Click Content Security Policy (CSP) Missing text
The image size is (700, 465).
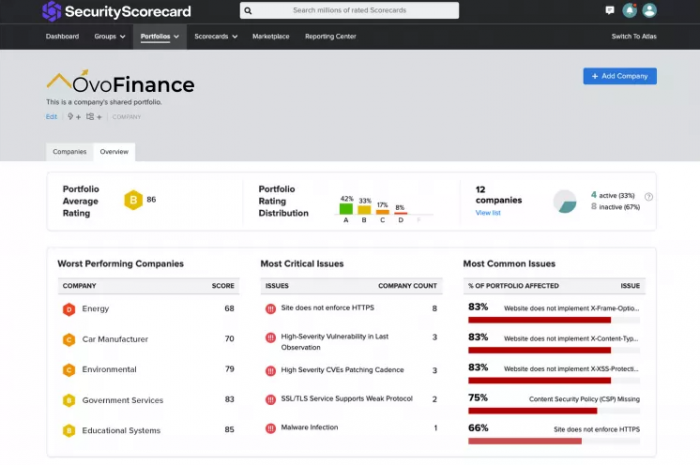tap(584, 399)
